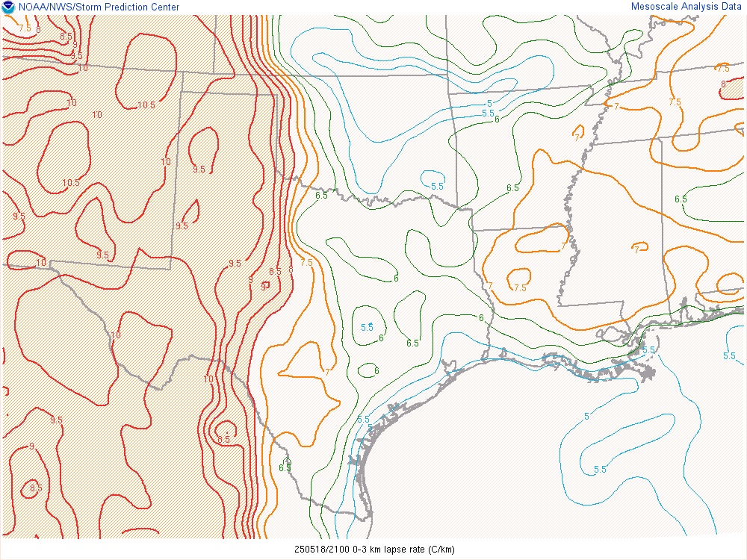Select the orange 7 label in south Texas
The height and width of the screenshot is (560, 747).
[328, 371]
